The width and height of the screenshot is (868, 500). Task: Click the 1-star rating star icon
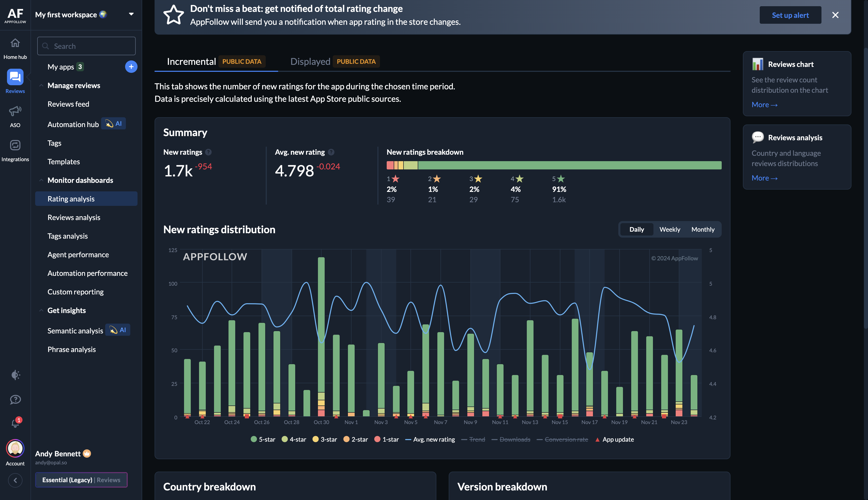pos(395,179)
